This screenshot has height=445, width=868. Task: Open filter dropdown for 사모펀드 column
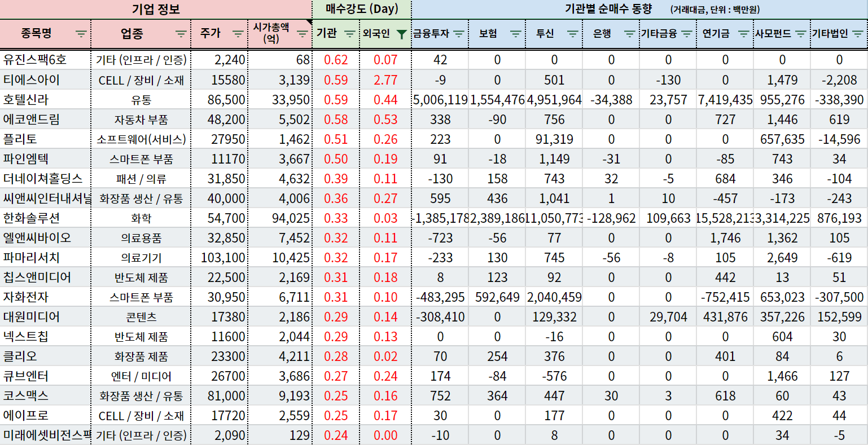[x=801, y=34]
